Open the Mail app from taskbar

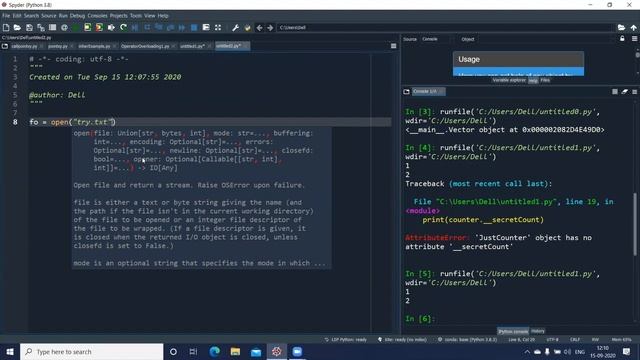coord(256,351)
